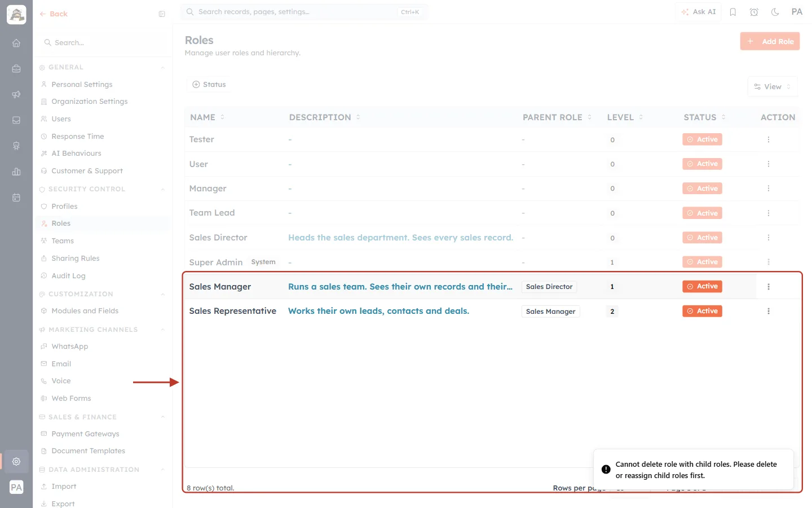Collapse the Customization section
812x508 pixels.
[163, 294]
